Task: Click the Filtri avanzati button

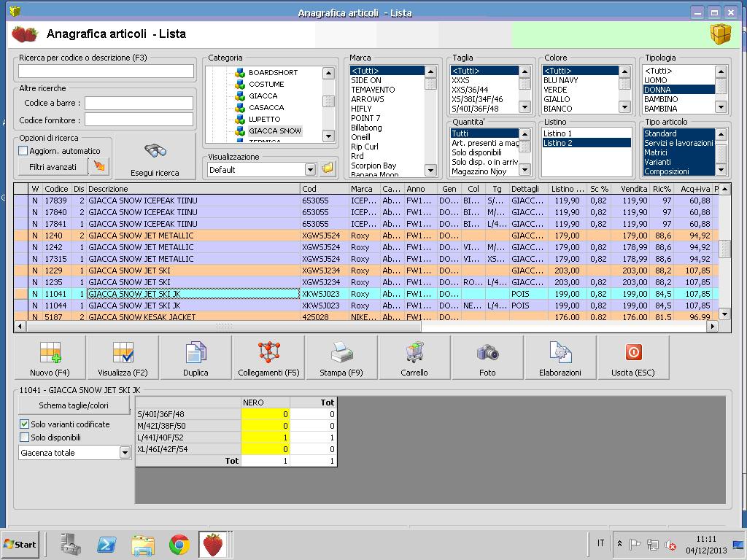Action: coord(53,167)
